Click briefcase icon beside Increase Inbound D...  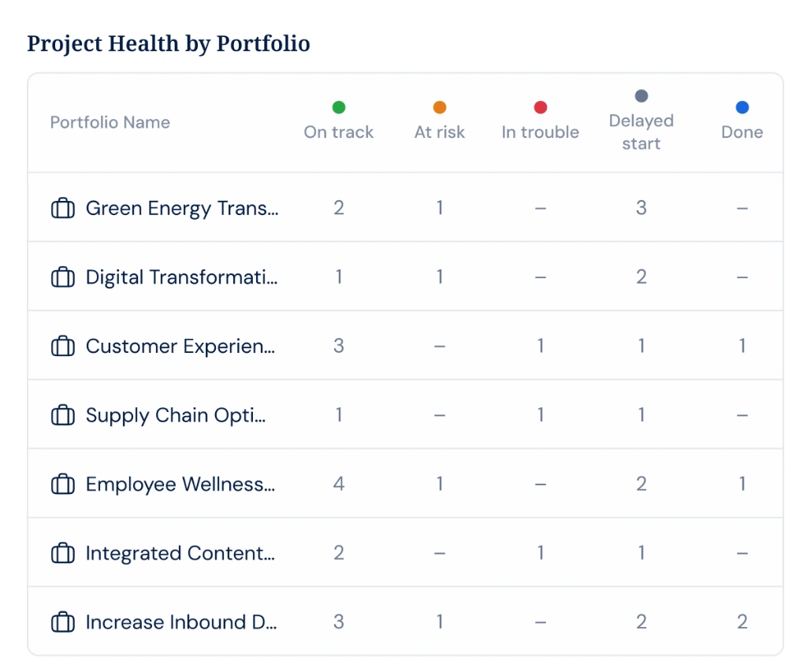click(x=63, y=622)
